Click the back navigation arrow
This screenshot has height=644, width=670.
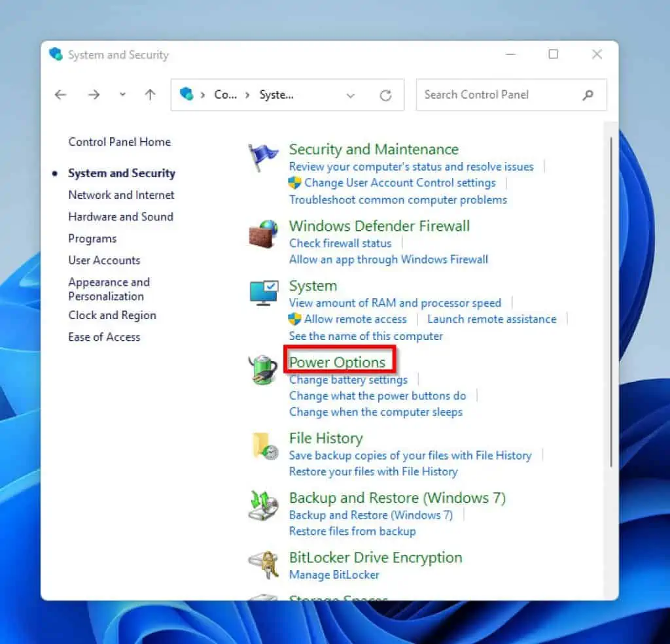(x=60, y=94)
